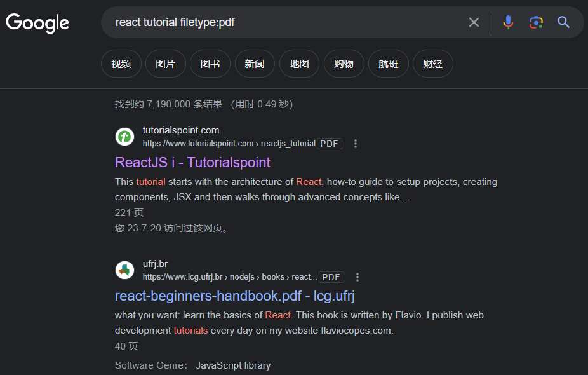Image resolution: width=588 pixels, height=375 pixels.
Task: Open more options for ufrj.br result
Action: tap(357, 277)
